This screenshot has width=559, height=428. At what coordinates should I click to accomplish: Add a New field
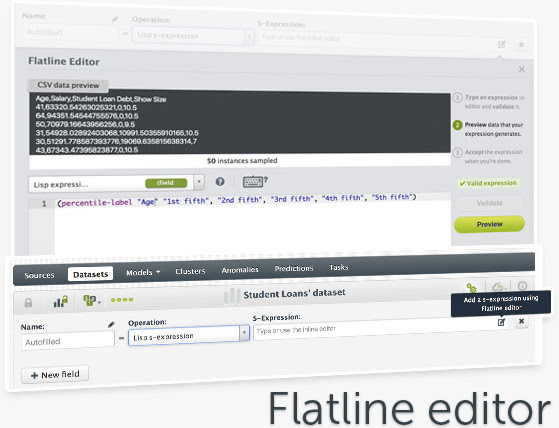[55, 375]
